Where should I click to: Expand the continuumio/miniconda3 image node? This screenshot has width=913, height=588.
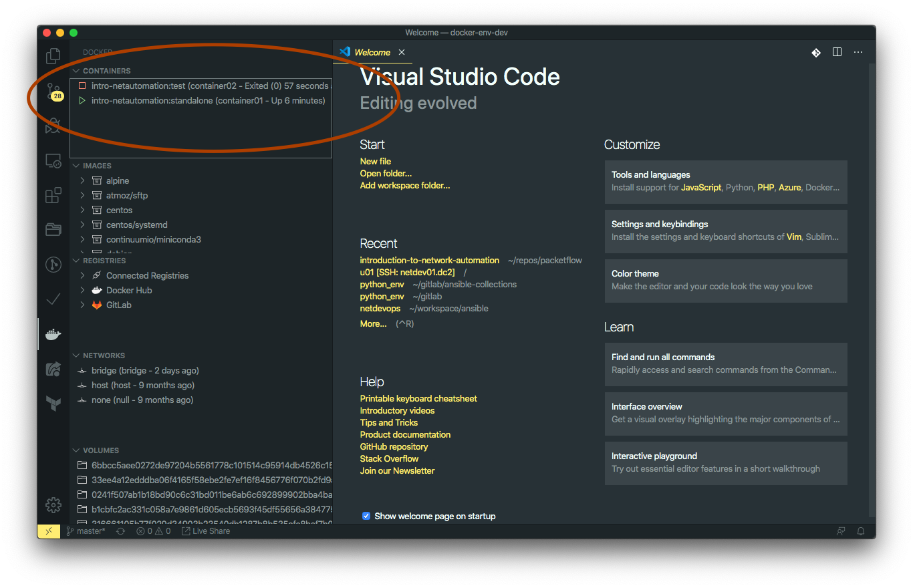coord(82,239)
